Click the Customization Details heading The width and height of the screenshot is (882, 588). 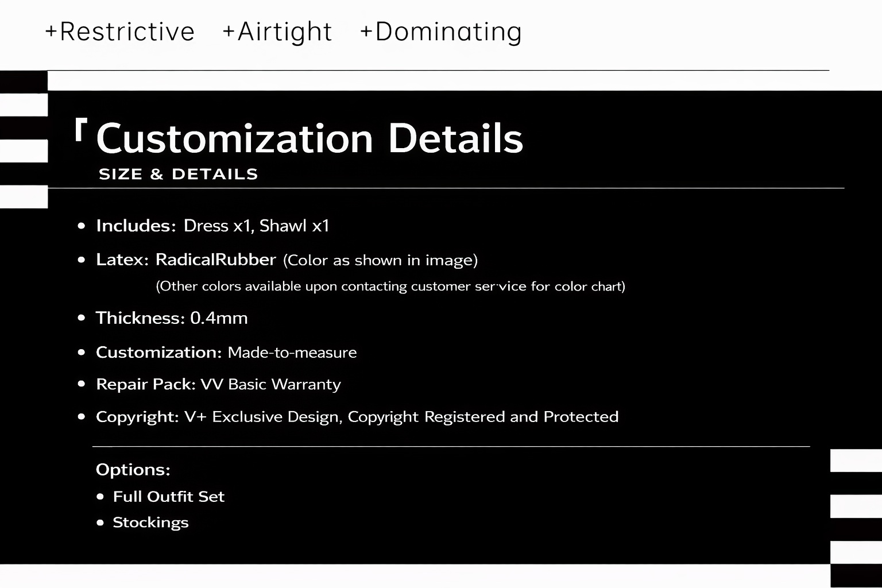(310, 138)
